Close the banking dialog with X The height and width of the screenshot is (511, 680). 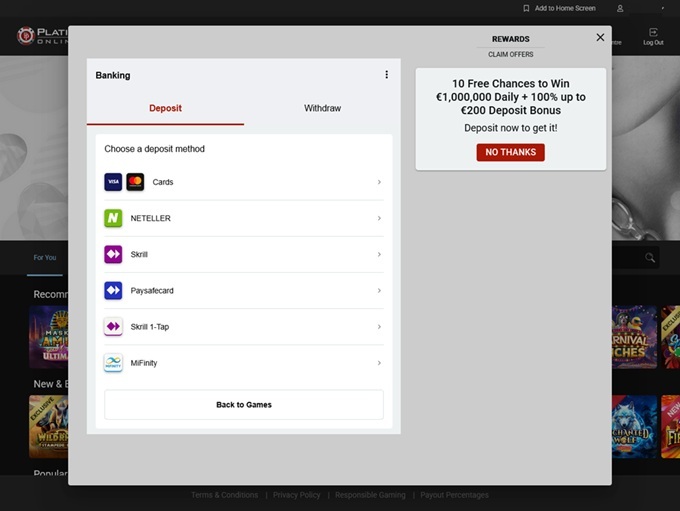pos(600,37)
